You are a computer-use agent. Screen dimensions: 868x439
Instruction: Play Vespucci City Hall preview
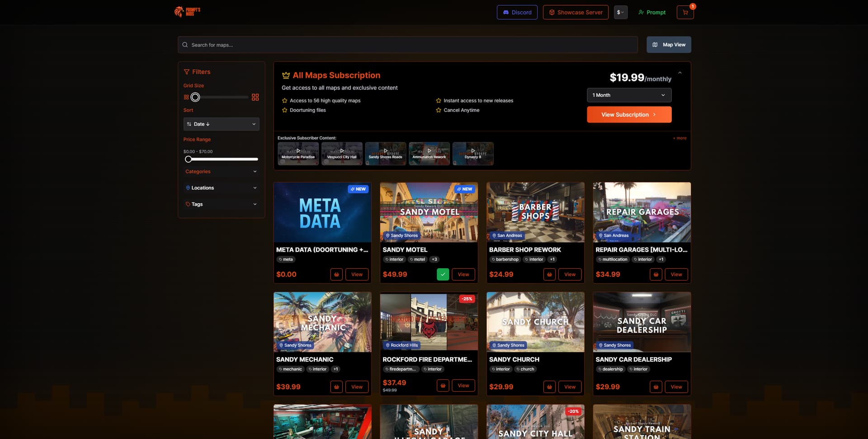point(342,154)
